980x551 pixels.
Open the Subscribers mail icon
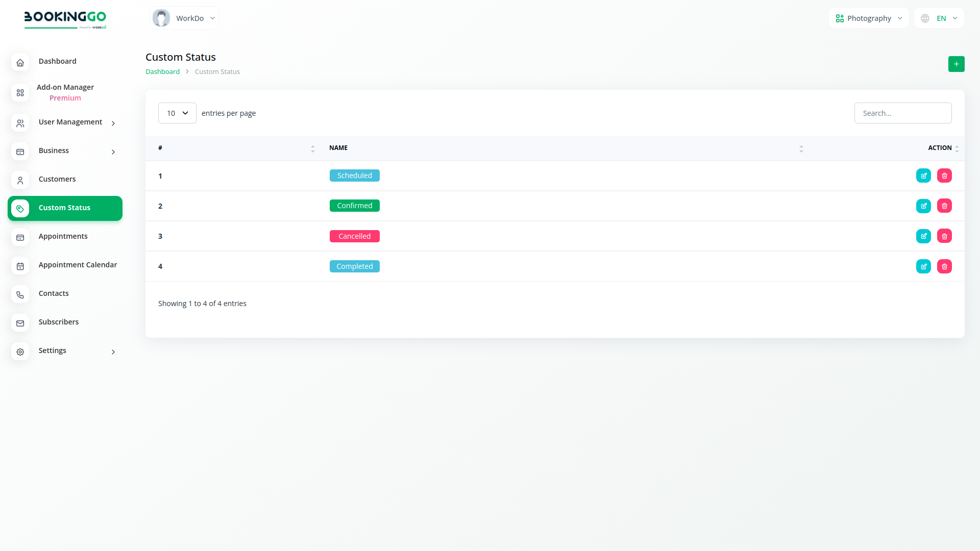(20, 323)
